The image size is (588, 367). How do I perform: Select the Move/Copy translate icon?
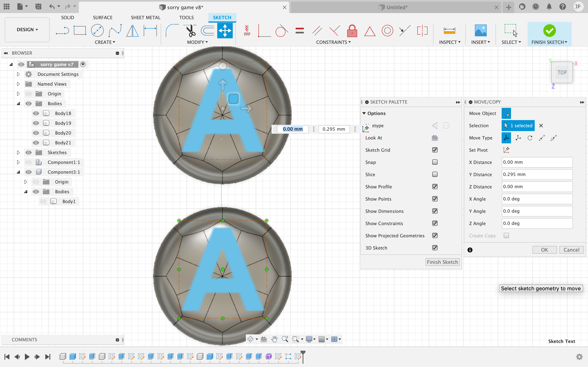[x=518, y=138]
